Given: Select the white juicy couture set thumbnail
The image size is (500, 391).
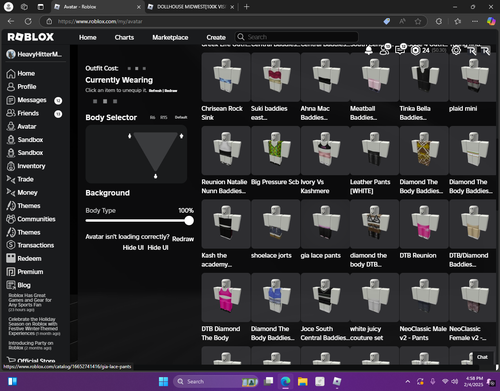Looking at the screenshot, I should (374, 297).
